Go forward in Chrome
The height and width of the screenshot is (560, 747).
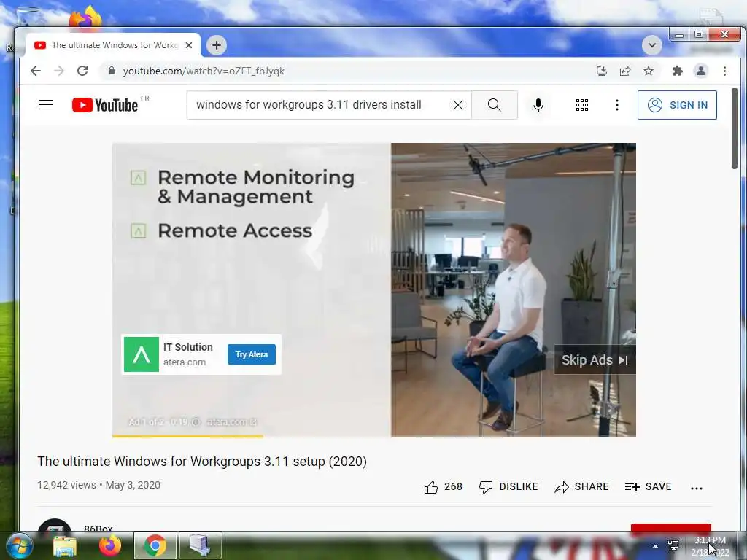click(58, 71)
